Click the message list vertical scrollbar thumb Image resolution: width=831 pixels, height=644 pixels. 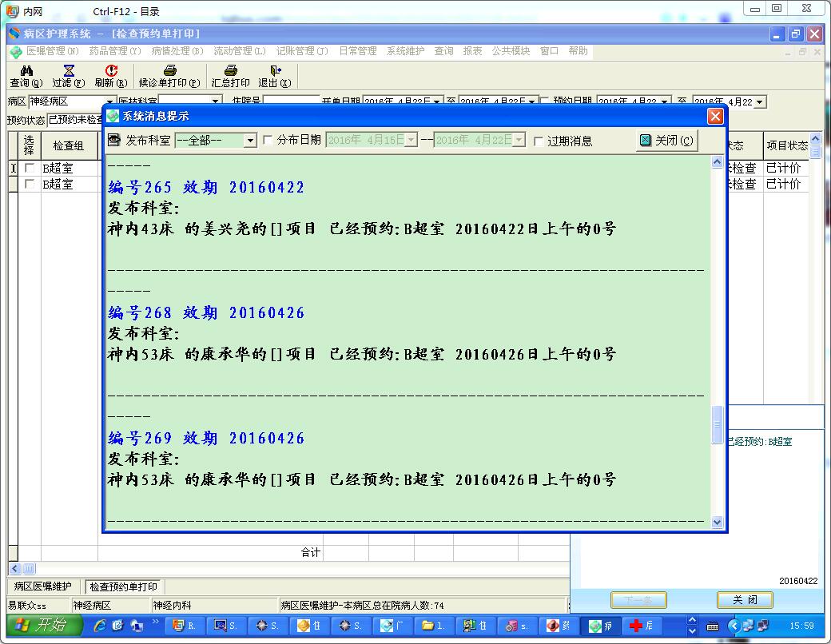pos(717,424)
